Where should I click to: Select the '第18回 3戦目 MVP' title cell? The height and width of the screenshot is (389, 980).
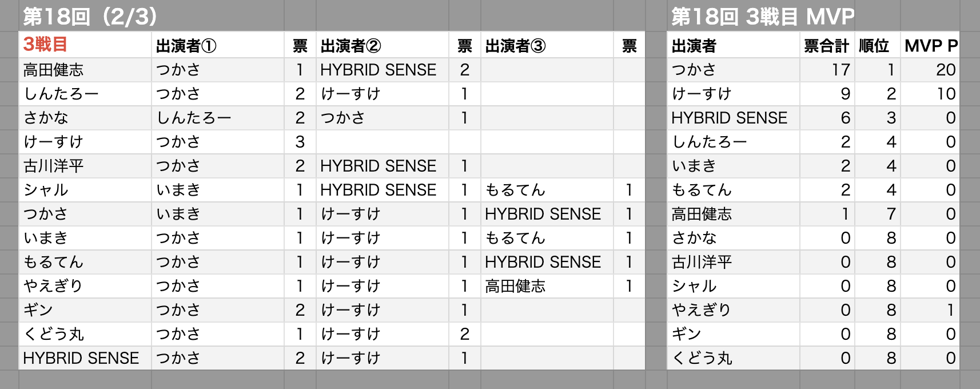763,17
